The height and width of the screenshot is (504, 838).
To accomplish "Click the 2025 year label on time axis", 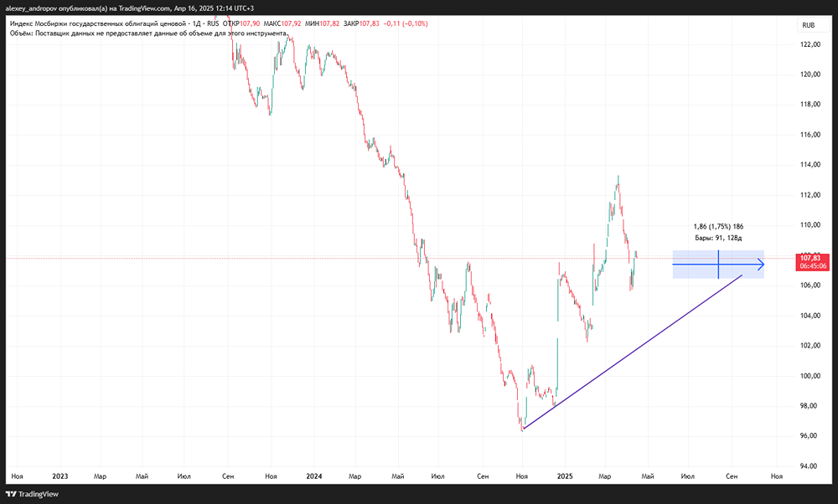I will [565, 476].
